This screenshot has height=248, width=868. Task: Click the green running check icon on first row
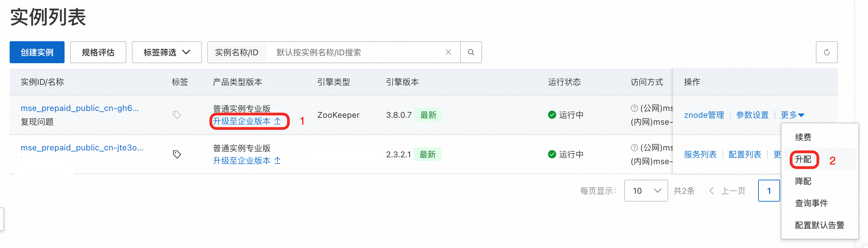pos(552,115)
